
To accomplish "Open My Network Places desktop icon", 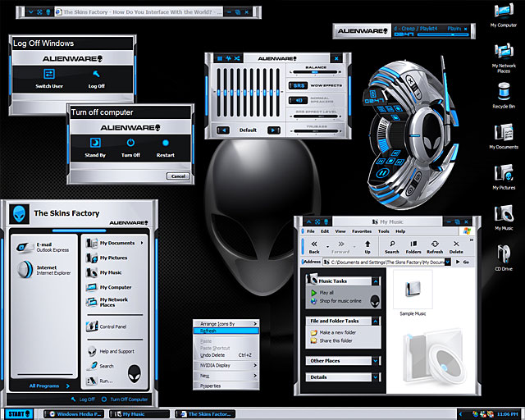I will 504,58.
